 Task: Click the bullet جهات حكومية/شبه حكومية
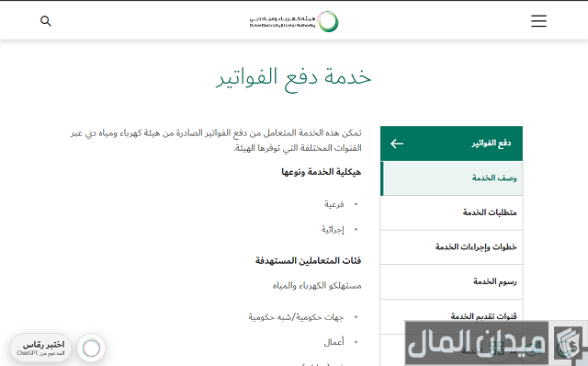[x=296, y=317]
